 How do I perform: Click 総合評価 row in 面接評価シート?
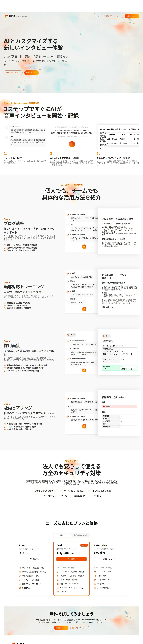pos(120,367)
